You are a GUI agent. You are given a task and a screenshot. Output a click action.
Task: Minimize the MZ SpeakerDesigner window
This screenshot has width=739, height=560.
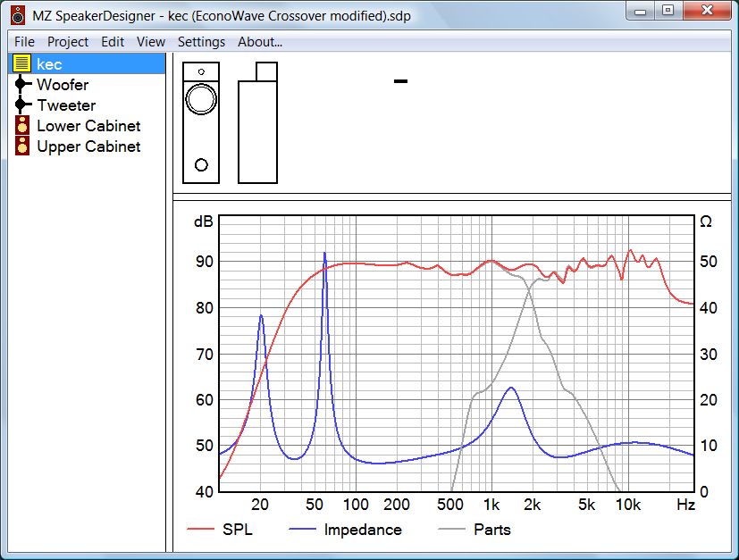(x=641, y=11)
